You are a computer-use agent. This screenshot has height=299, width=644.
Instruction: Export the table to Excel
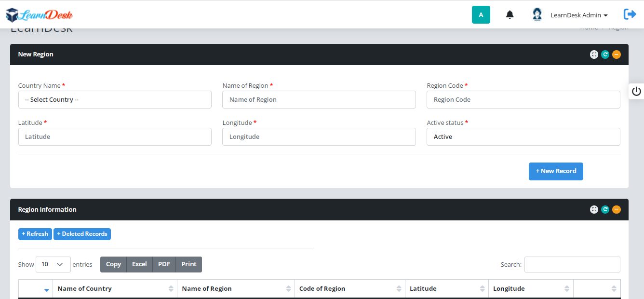(x=139, y=264)
